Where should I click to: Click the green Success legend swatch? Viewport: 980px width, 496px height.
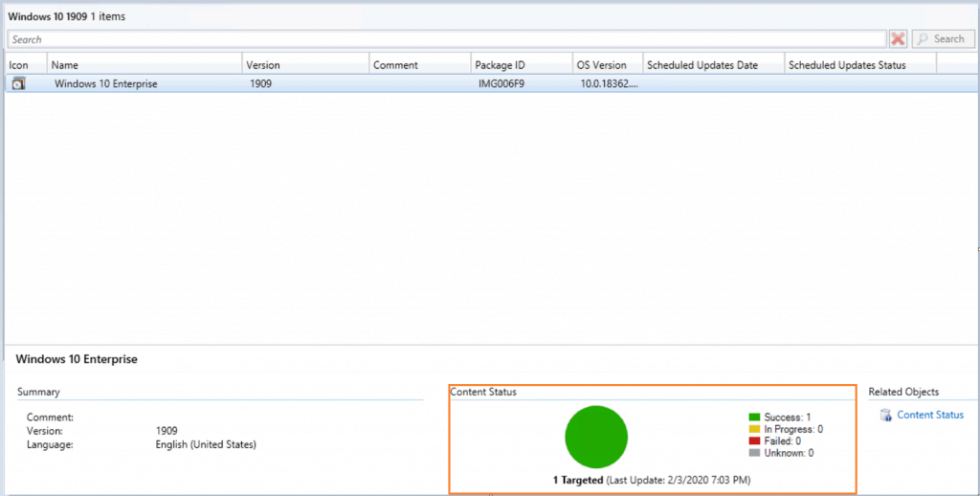point(754,417)
